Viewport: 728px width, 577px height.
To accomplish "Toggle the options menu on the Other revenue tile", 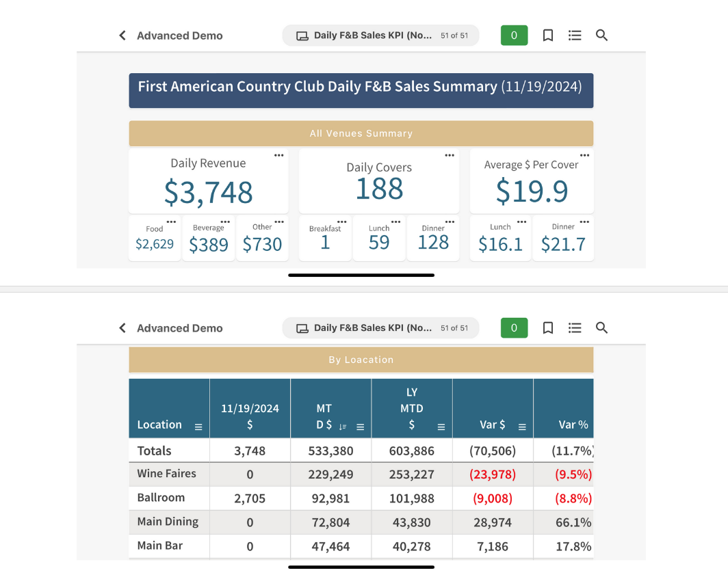I will click(278, 220).
